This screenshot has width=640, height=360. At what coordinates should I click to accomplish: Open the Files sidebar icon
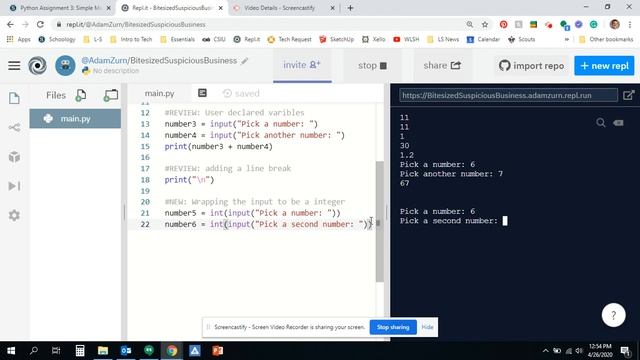(x=14, y=98)
